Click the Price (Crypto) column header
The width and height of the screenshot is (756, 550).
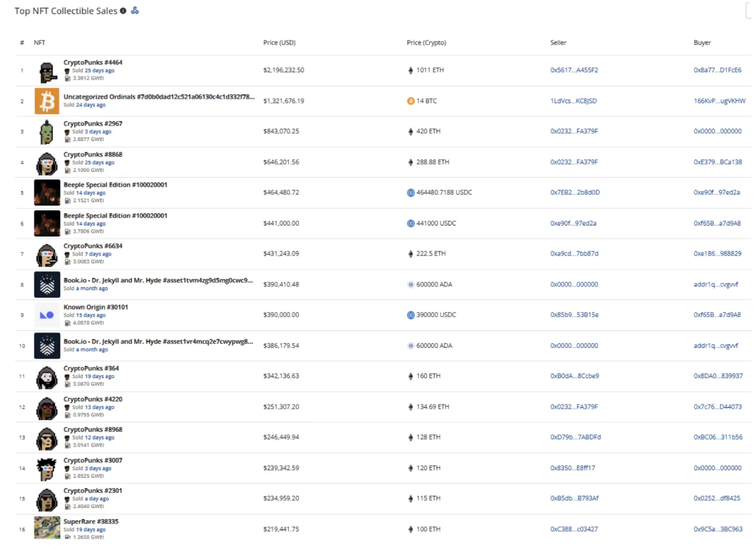[426, 43]
